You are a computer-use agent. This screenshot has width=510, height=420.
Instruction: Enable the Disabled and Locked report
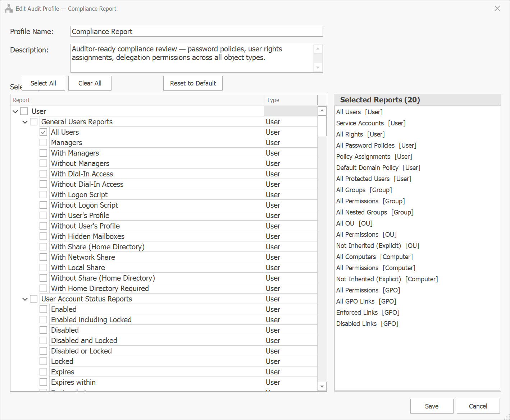tap(43, 340)
